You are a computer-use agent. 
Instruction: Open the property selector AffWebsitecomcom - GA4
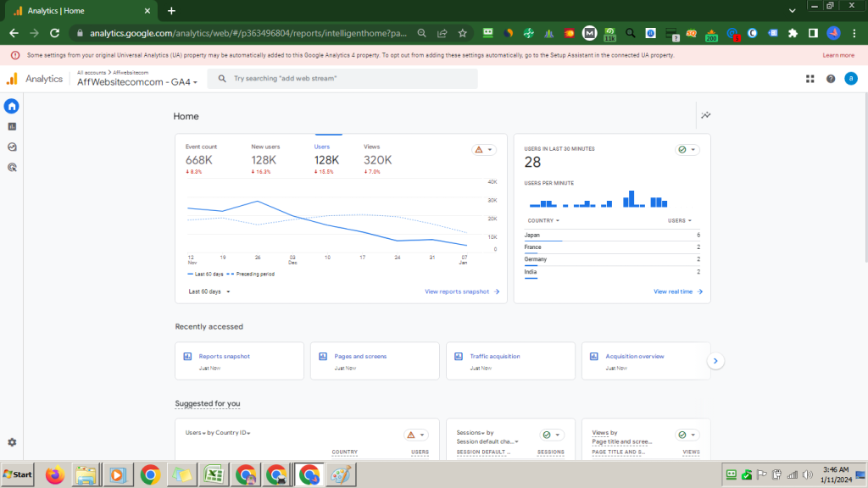(x=137, y=82)
